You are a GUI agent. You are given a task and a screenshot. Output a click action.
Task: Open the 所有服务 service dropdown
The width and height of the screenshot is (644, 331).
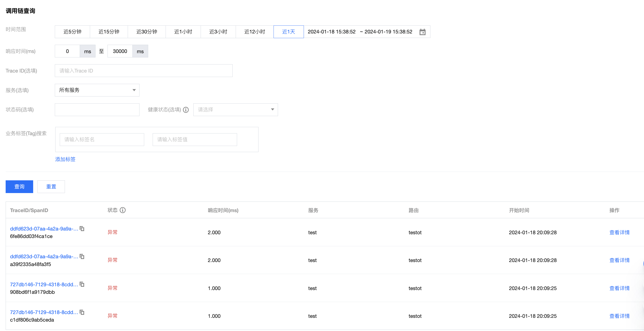pos(97,90)
